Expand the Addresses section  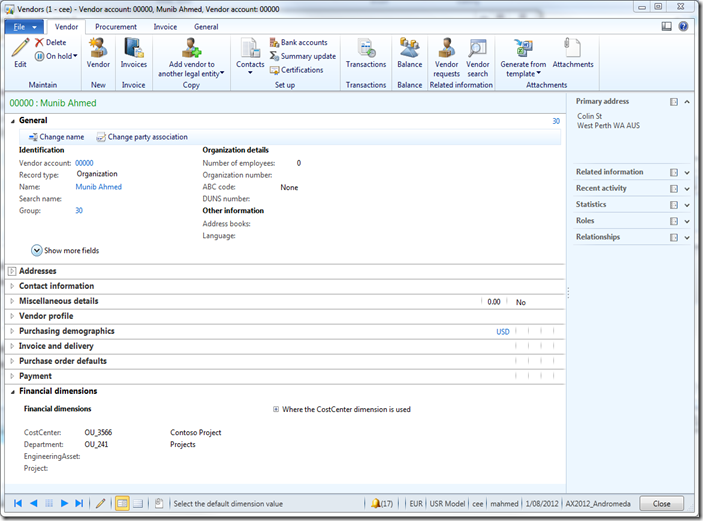click(12, 271)
